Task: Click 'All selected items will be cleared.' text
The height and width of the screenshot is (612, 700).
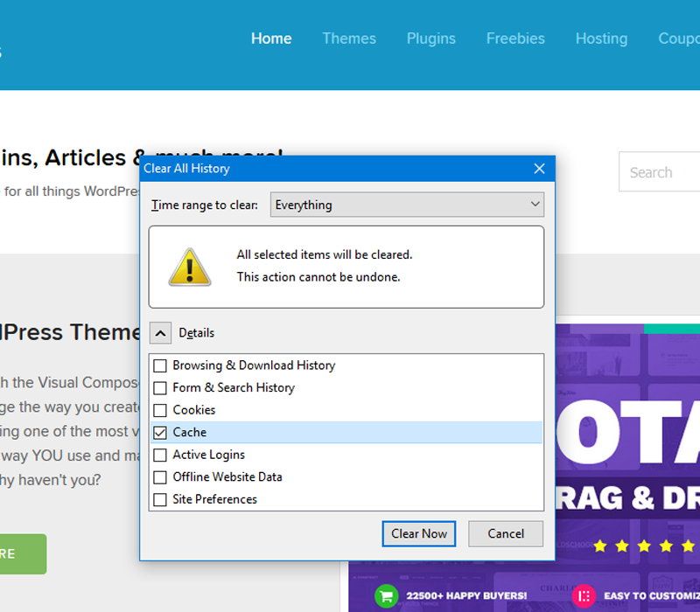Action: point(325,254)
